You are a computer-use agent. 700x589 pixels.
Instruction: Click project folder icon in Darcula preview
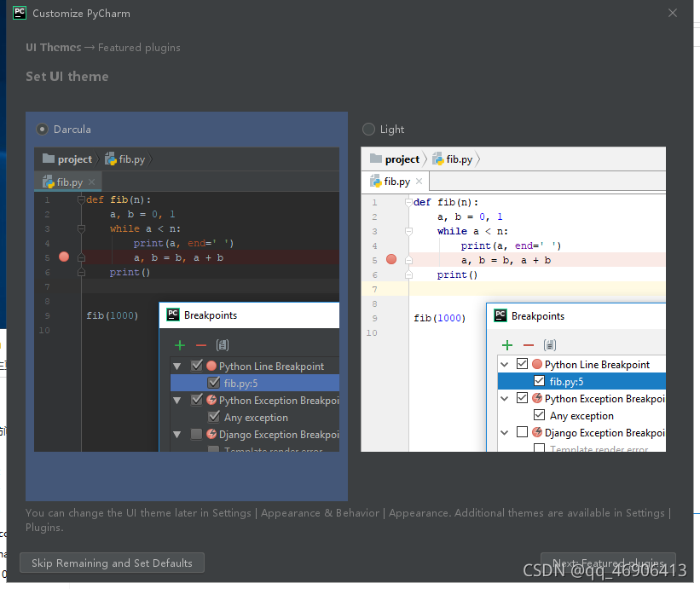[x=49, y=159]
